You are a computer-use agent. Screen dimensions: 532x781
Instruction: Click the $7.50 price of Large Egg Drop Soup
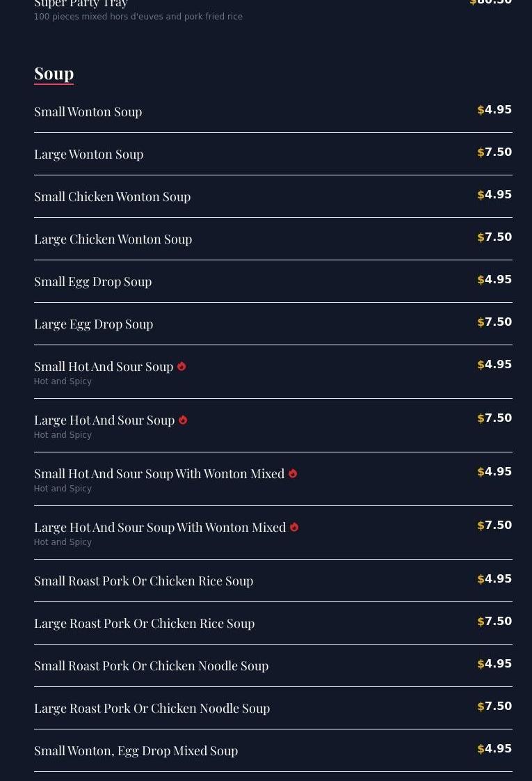point(494,322)
